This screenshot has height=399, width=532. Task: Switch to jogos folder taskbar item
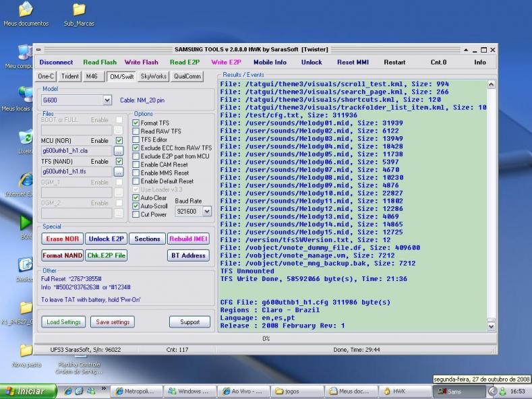297,391
